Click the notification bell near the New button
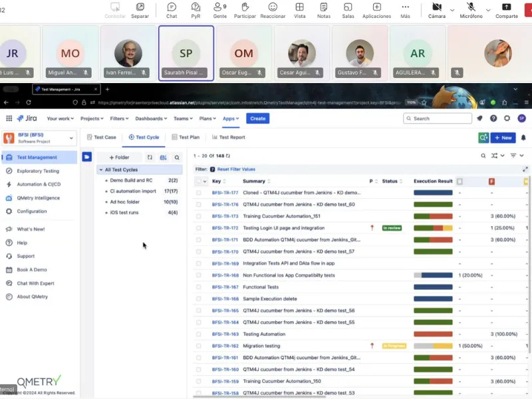Viewport: 532px width, 399px height. (x=523, y=138)
